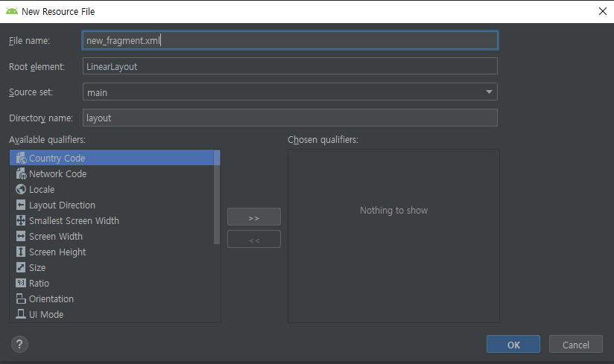
Task: Click the Ratio qualifier icon
Action: point(21,283)
